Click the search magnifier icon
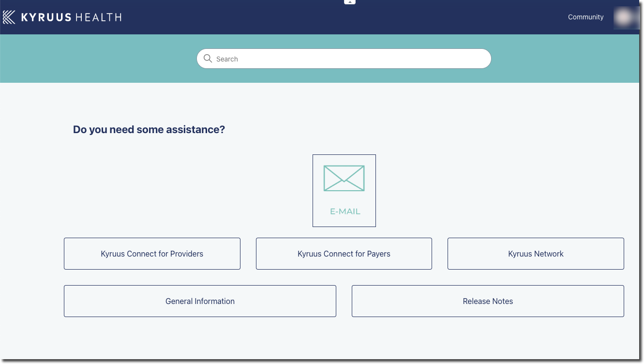Screen dimensions: 644x364 208,59
